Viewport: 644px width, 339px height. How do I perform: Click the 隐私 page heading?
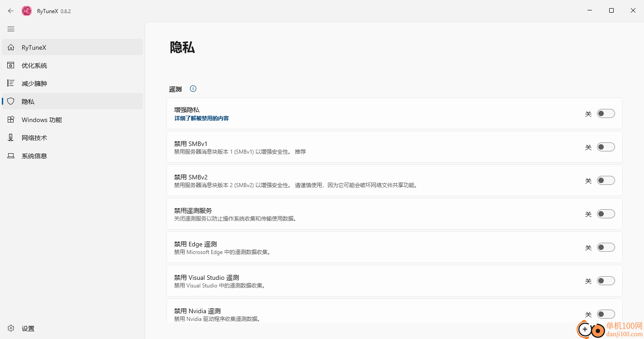tap(182, 47)
